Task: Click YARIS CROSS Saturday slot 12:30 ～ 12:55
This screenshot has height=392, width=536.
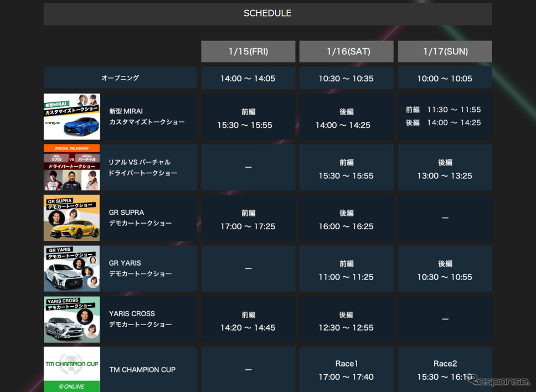Action: point(346,327)
